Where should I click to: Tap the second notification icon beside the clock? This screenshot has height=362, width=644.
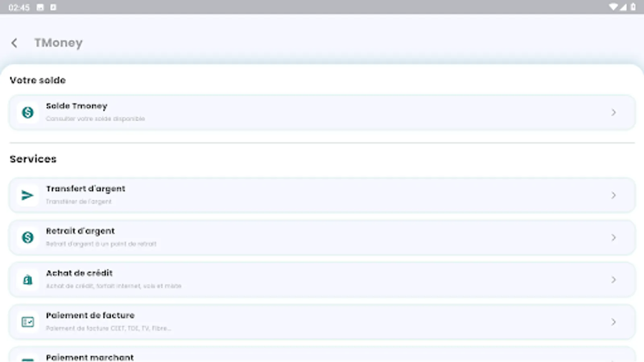tap(53, 7)
